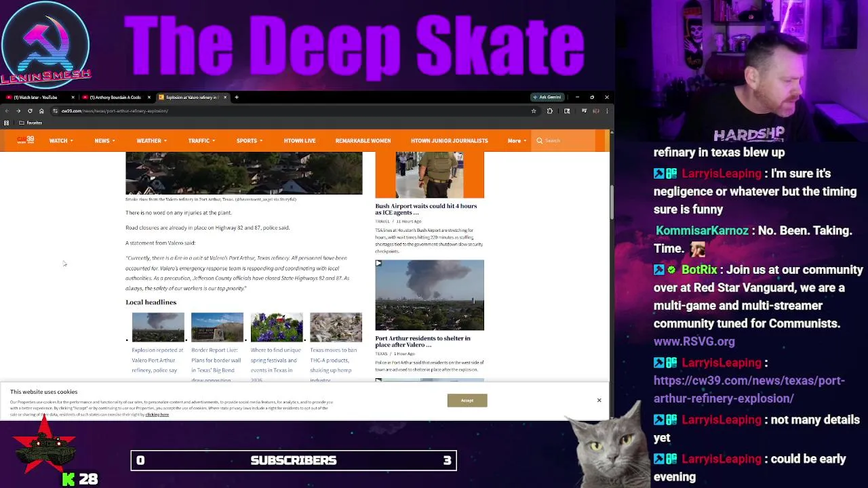Close the Anthony Bourdain tab
Screen dimensions: 868x488
point(149,98)
